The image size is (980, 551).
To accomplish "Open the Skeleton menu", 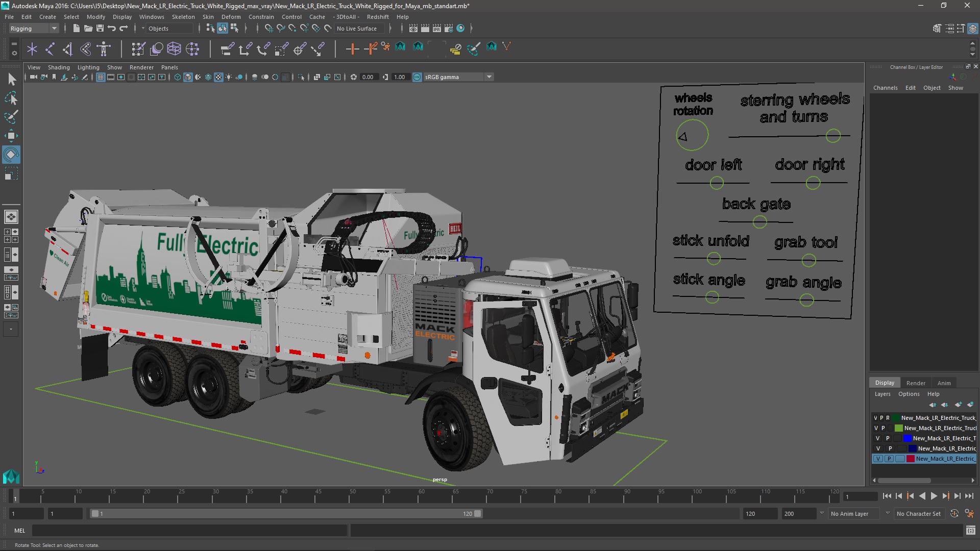I will coord(183,17).
